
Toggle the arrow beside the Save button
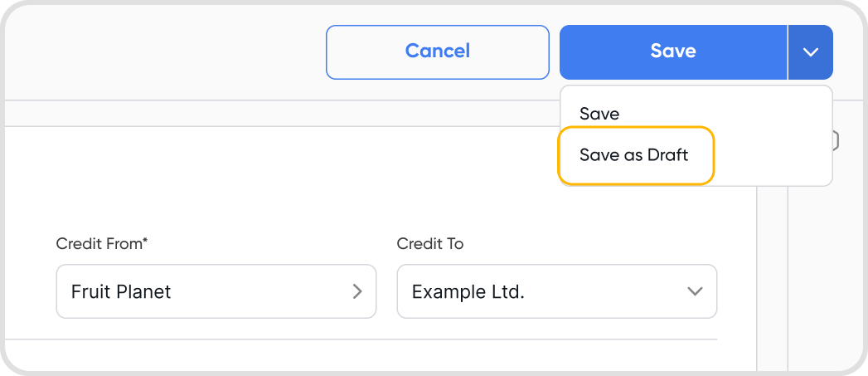click(810, 51)
